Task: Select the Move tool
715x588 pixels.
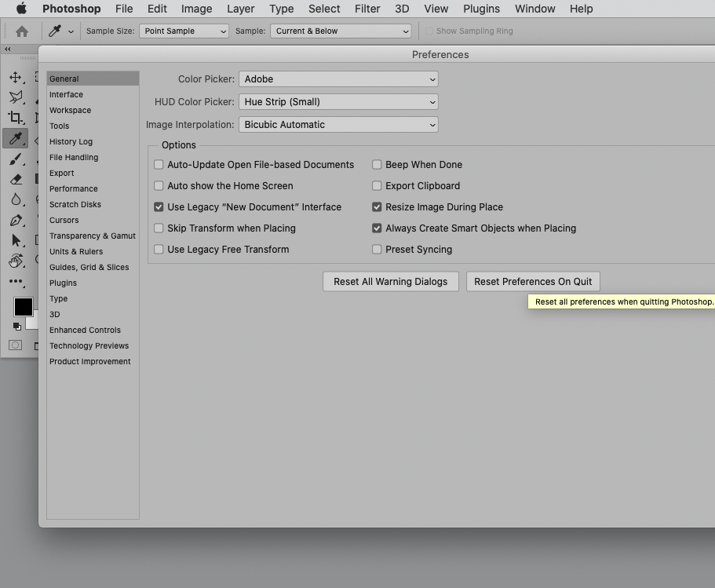Action: [x=16, y=77]
